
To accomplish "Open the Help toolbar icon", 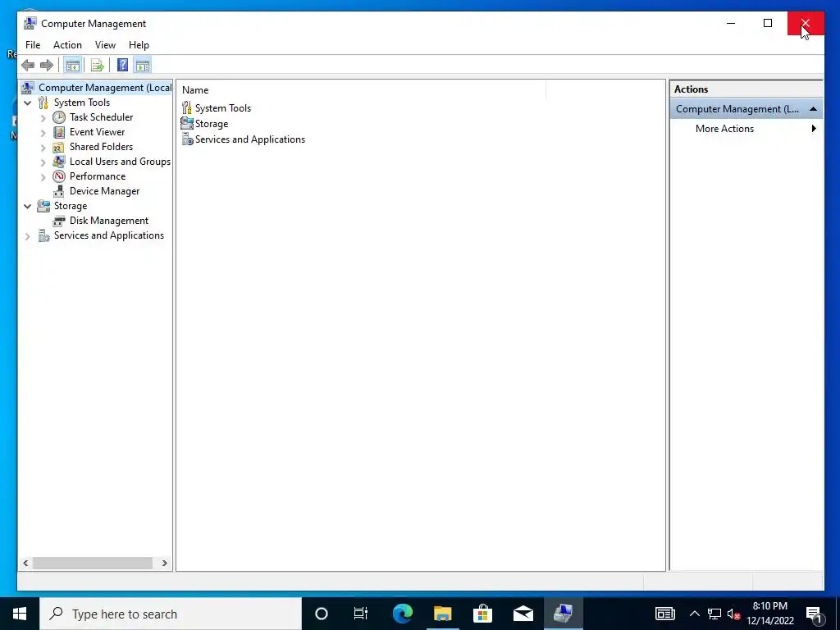I will [x=123, y=66].
